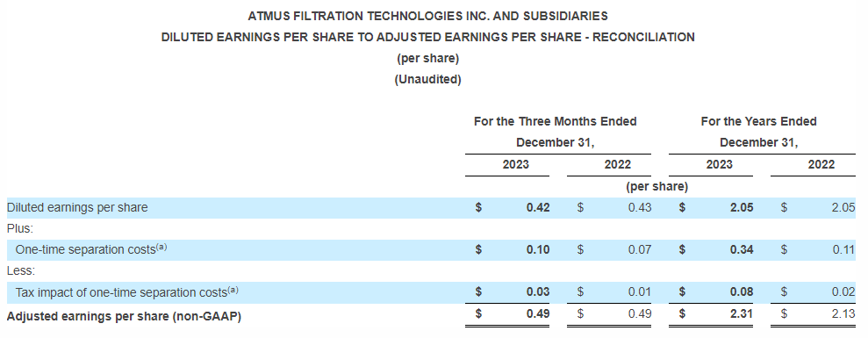The image size is (868, 338).
Task: Click 'Tax impact of one-time separation costs' label
Action: coord(126,292)
